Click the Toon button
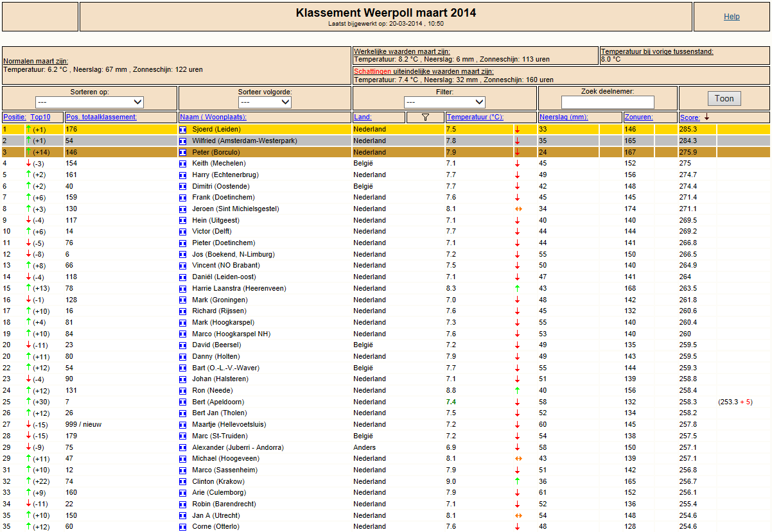 click(724, 98)
